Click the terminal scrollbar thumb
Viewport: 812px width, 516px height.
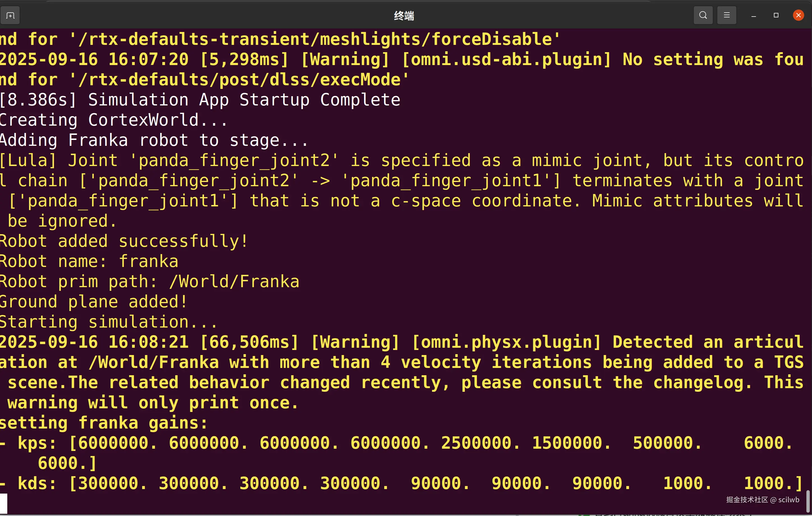click(x=808, y=501)
